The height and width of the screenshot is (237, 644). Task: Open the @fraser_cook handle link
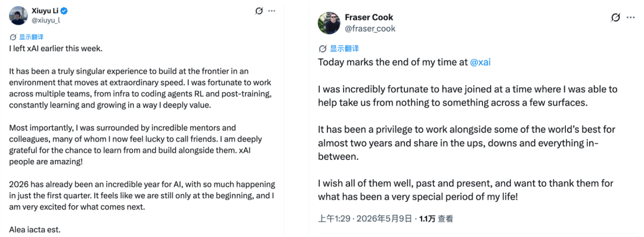click(x=370, y=29)
